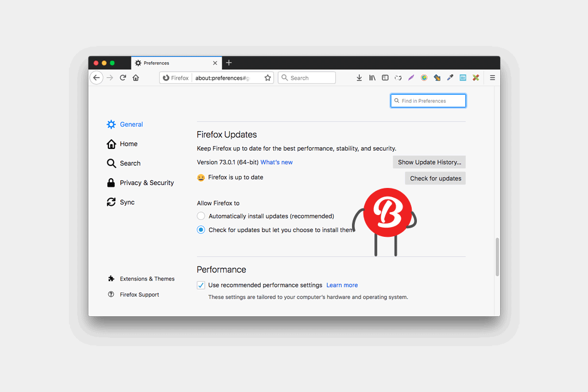588x392 pixels.
Task: Click the purple feather extension icon
Action: click(411, 78)
